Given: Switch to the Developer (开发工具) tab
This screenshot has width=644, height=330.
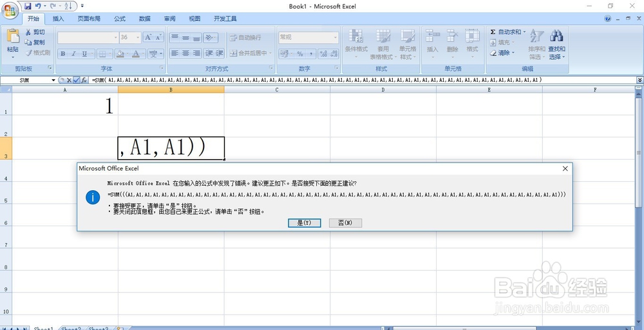Looking at the screenshot, I should [x=225, y=19].
